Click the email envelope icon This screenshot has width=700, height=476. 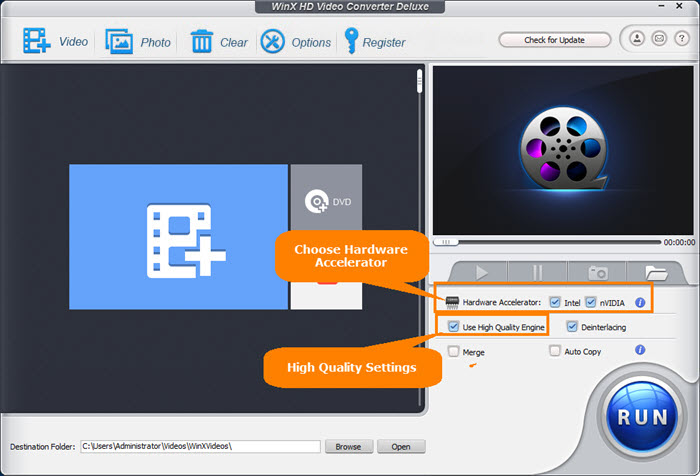[x=659, y=39]
